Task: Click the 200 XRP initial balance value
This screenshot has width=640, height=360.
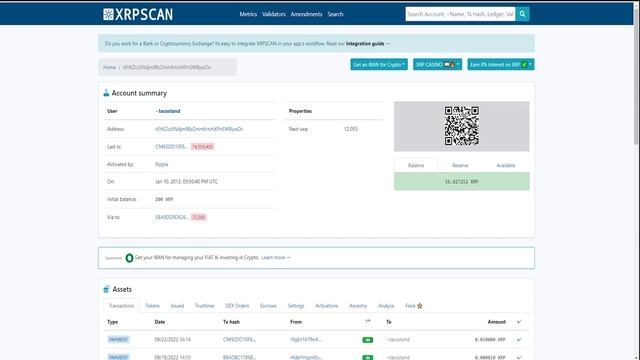Action: pyautogui.click(x=164, y=199)
